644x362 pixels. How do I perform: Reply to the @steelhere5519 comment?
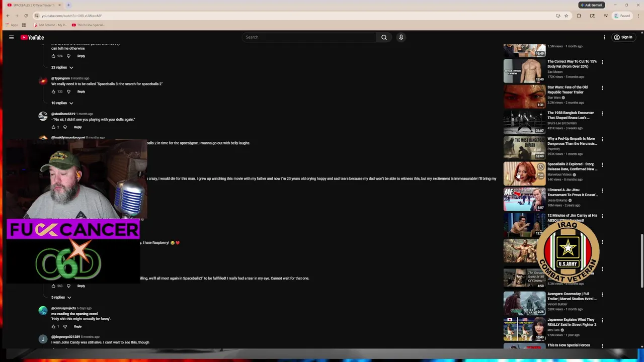(x=77, y=127)
